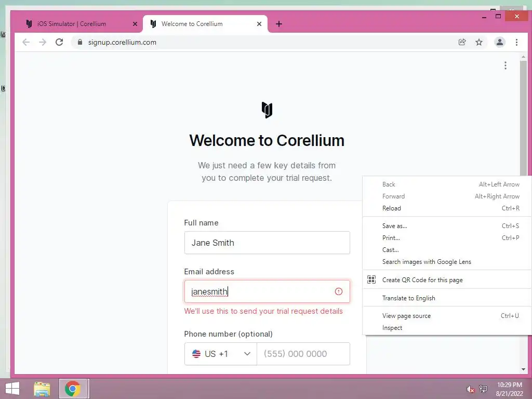
Task: Open a new tab with the plus button
Action: (x=279, y=24)
